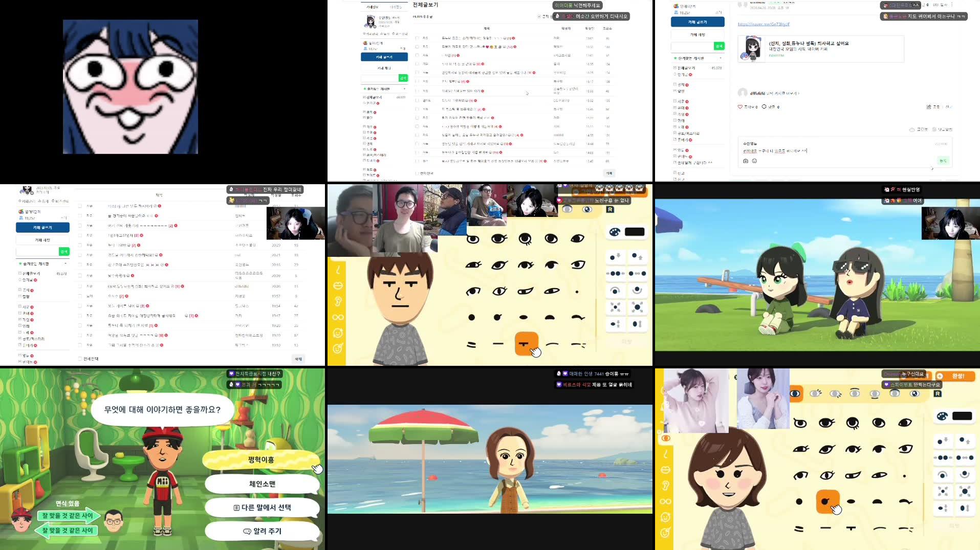Focus search field in webcam overlay cafe sidebar

37,251
